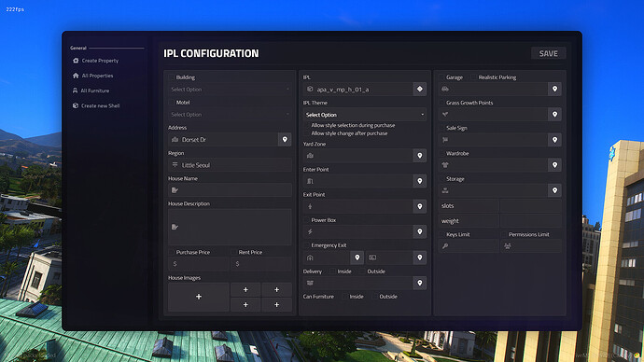
Task: Set Garage position with its location pin
Action: pyautogui.click(x=555, y=89)
